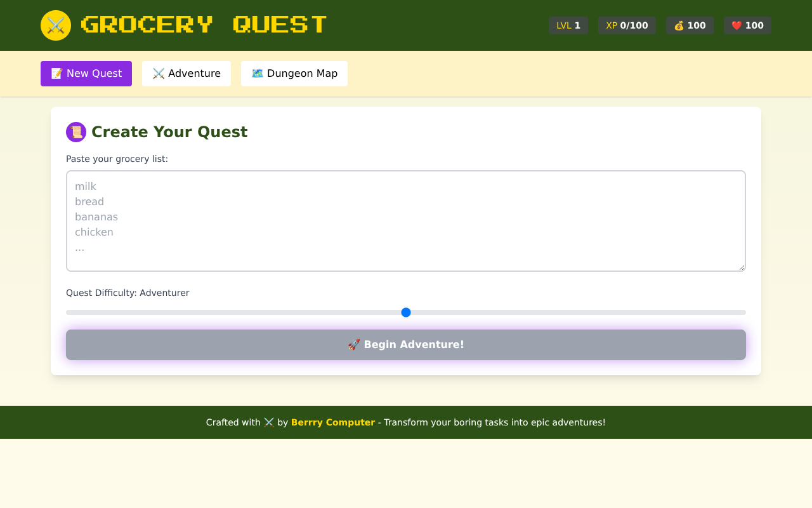
Task: Click the scroll icon beside Create Your Quest
Action: click(x=76, y=132)
